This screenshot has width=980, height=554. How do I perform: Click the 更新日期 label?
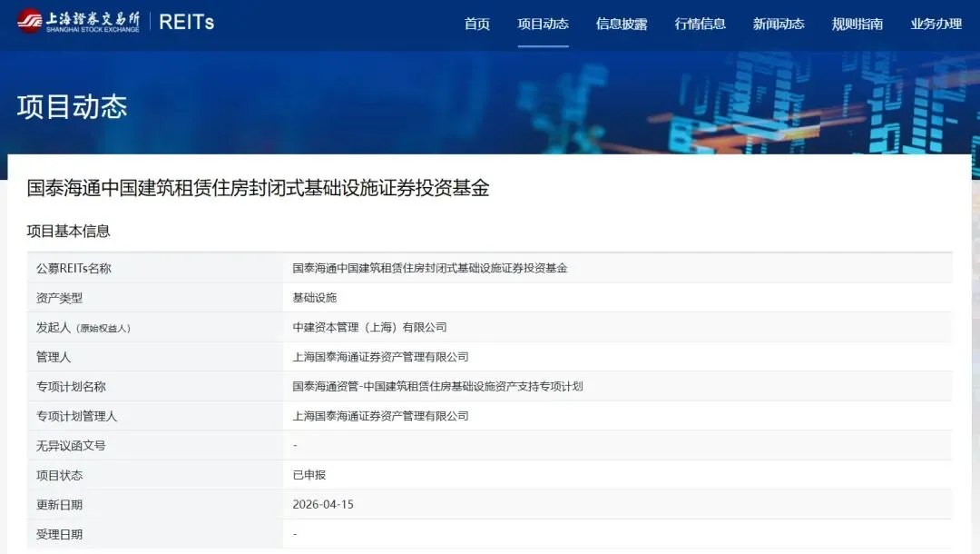[x=59, y=505]
